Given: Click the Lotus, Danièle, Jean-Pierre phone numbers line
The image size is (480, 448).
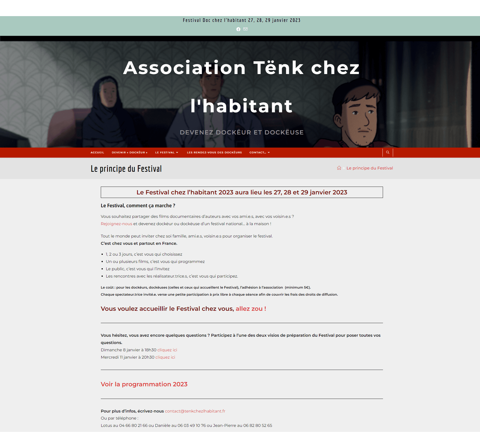Looking at the screenshot, I should (x=186, y=425).
